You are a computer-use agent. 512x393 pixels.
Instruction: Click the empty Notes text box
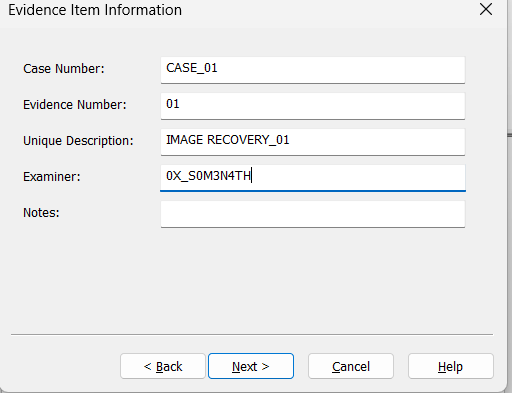[x=313, y=214]
